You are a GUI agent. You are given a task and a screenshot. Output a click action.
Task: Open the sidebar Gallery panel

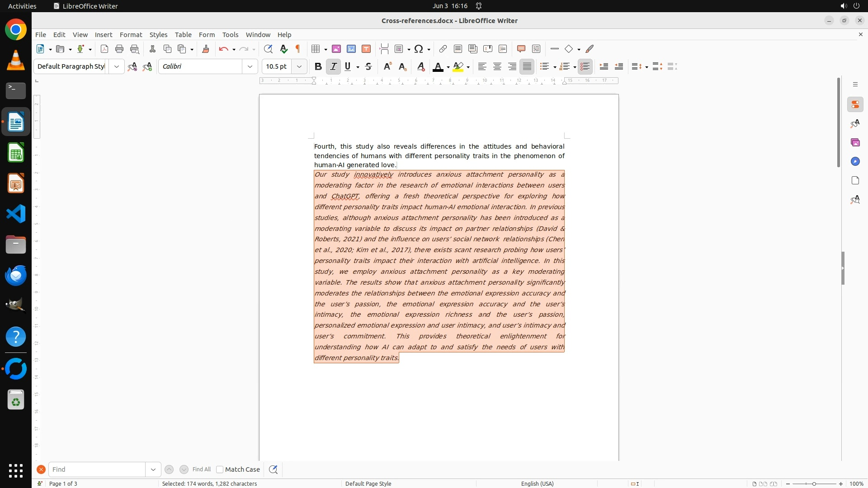(x=855, y=142)
